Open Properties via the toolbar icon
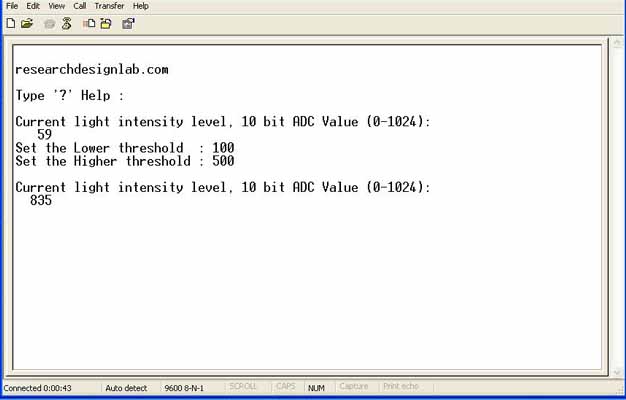Viewport: 626px width, 400px height. tap(128, 23)
